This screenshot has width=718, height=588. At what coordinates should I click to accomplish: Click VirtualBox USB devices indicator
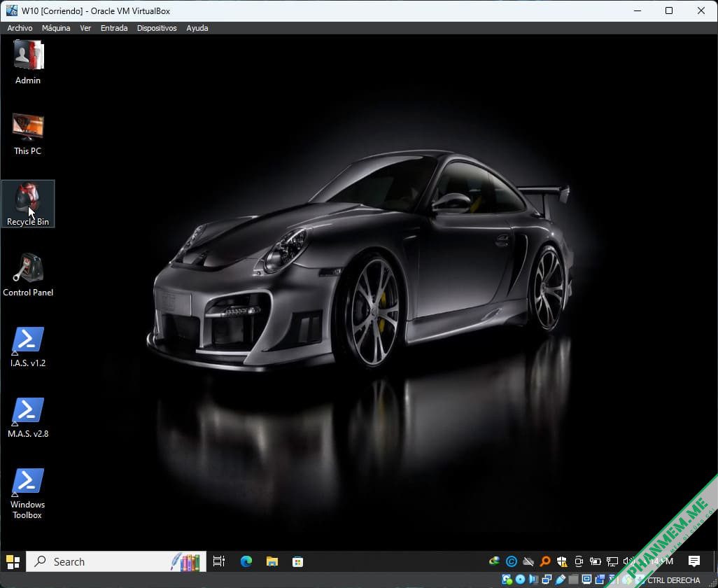coord(560,580)
